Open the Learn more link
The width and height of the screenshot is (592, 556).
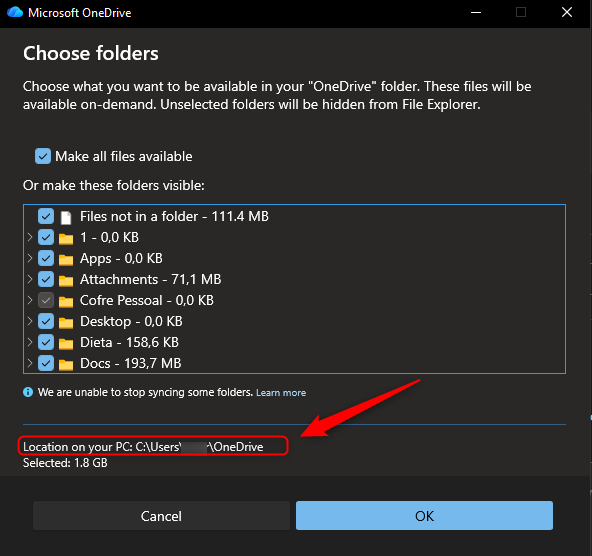pyautogui.click(x=281, y=393)
